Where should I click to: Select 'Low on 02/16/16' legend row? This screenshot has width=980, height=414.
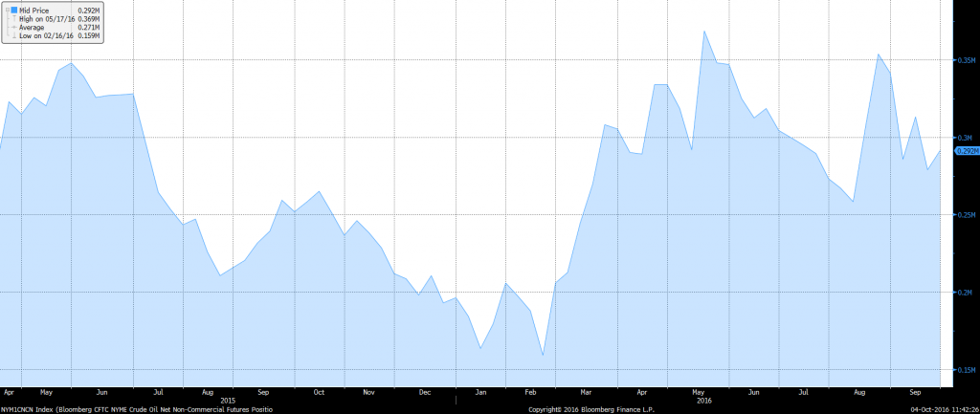46,35
